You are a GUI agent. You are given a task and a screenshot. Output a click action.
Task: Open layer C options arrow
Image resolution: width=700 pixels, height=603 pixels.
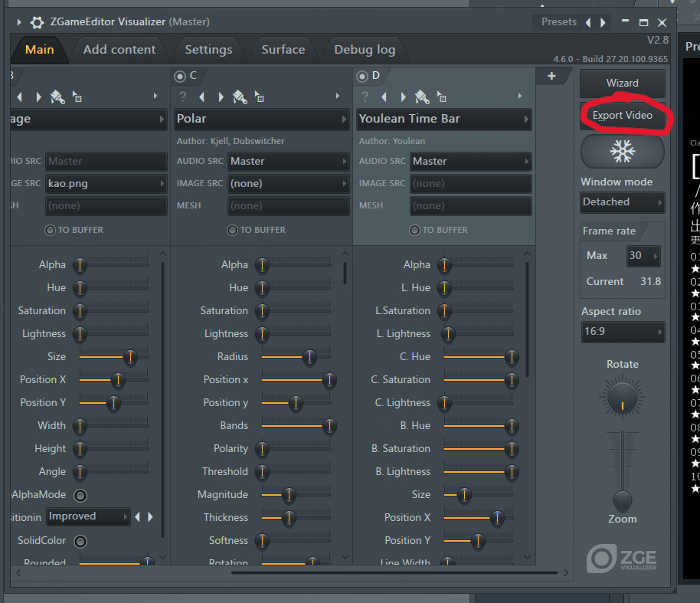click(338, 96)
